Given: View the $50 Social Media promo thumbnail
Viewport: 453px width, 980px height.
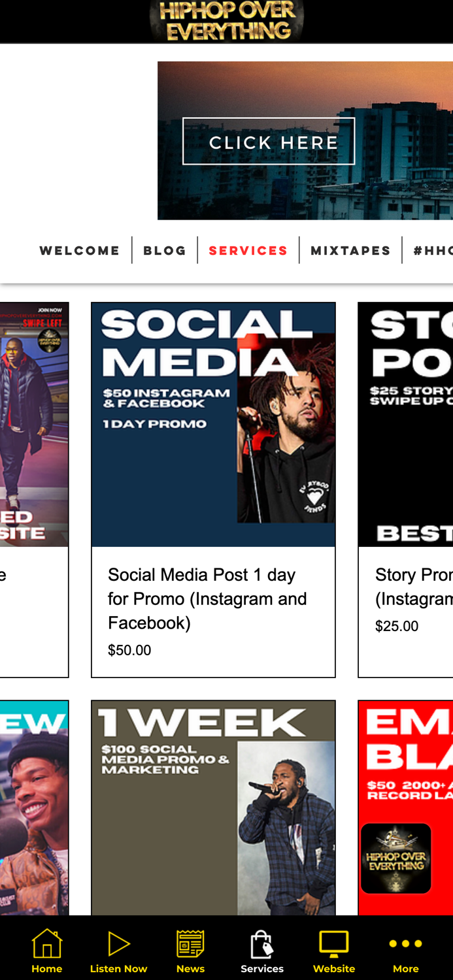Looking at the screenshot, I should (x=214, y=423).
